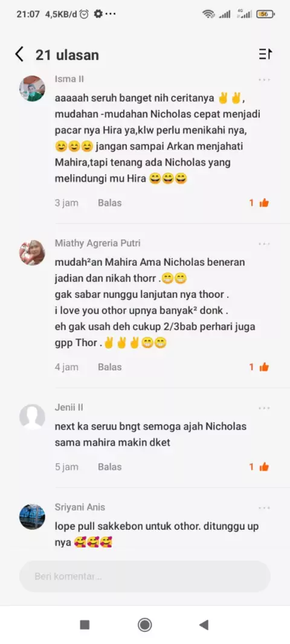Screen dimensions: 290x644
Task: Tap the Android back triangle button
Action: (x=204, y=625)
